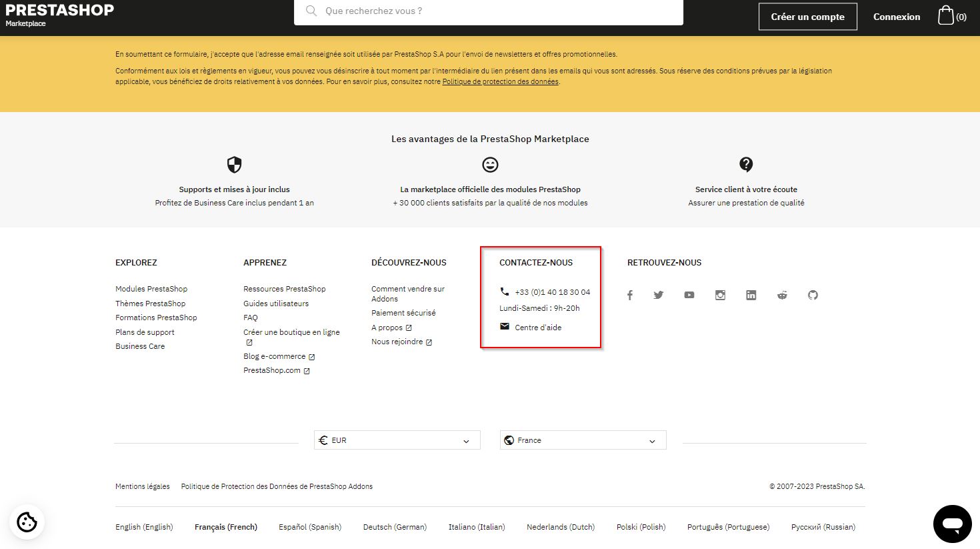The width and height of the screenshot is (980, 549).
Task: Go to Modules PrestaShop footer link
Action: (151, 289)
